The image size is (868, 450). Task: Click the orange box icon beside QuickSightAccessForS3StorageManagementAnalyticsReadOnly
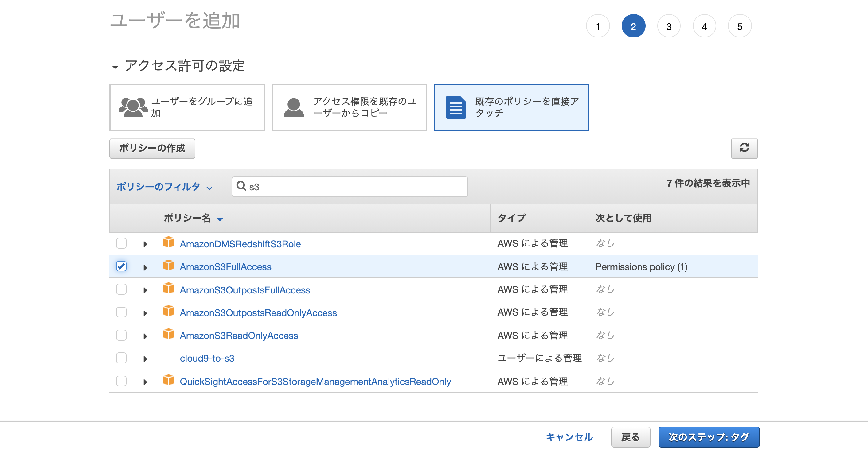tap(169, 380)
